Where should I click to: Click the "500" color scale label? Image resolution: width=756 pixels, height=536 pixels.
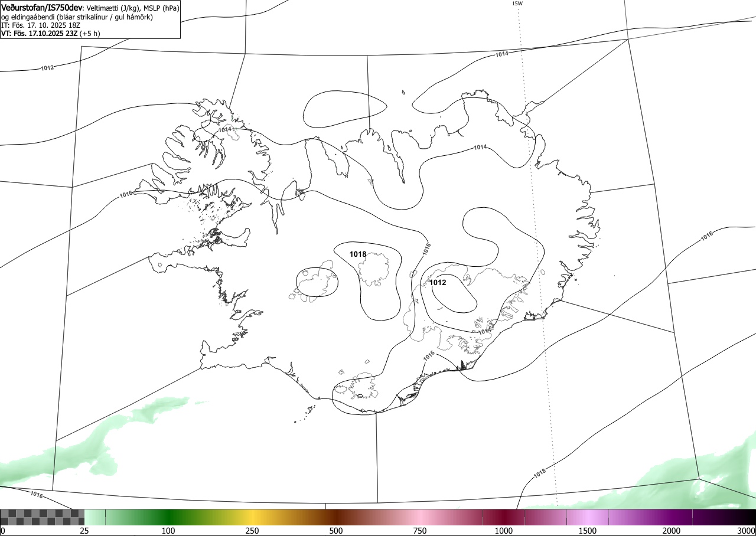pos(336,531)
